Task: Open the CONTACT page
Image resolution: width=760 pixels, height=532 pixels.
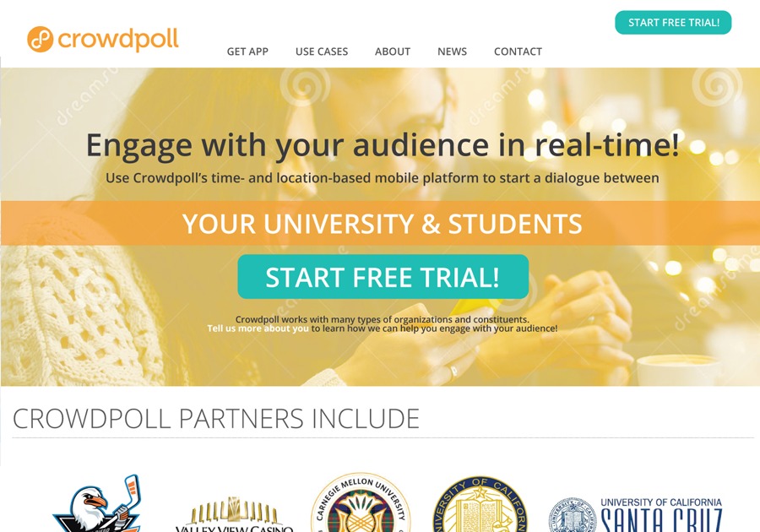Action: pos(518,52)
